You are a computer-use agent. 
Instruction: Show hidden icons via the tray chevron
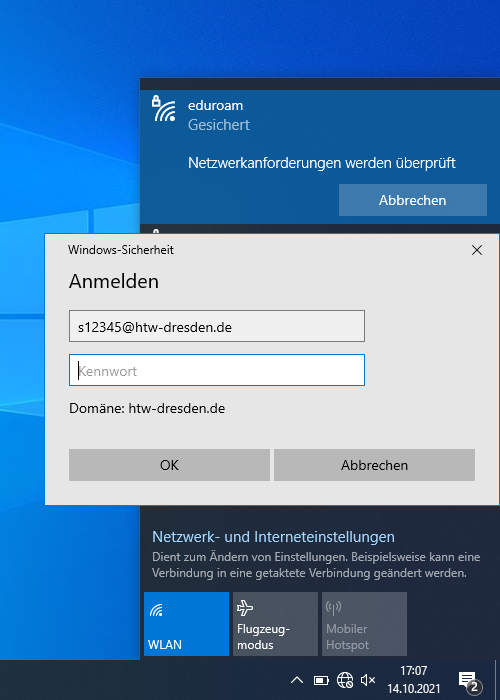coord(297,680)
